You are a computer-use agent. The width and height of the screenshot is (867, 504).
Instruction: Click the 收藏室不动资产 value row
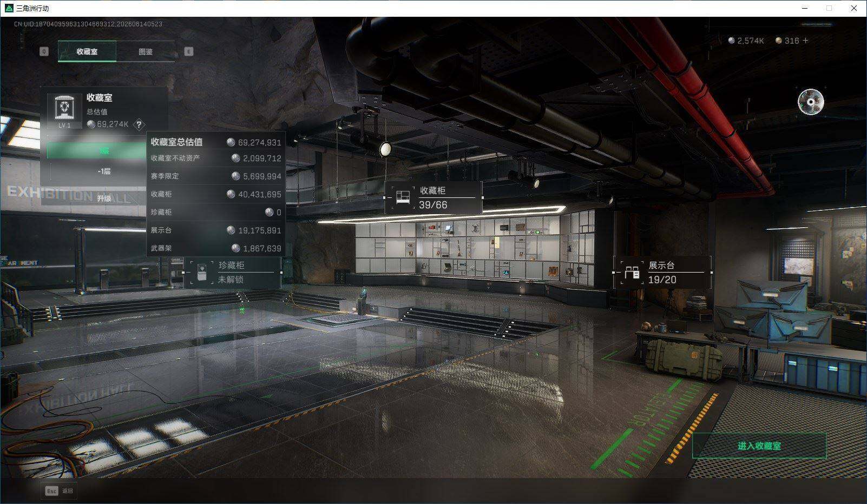point(215,158)
